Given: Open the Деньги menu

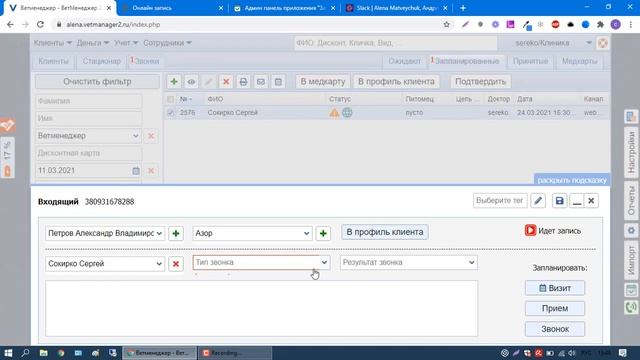Looking at the screenshot, I should coord(93,43).
